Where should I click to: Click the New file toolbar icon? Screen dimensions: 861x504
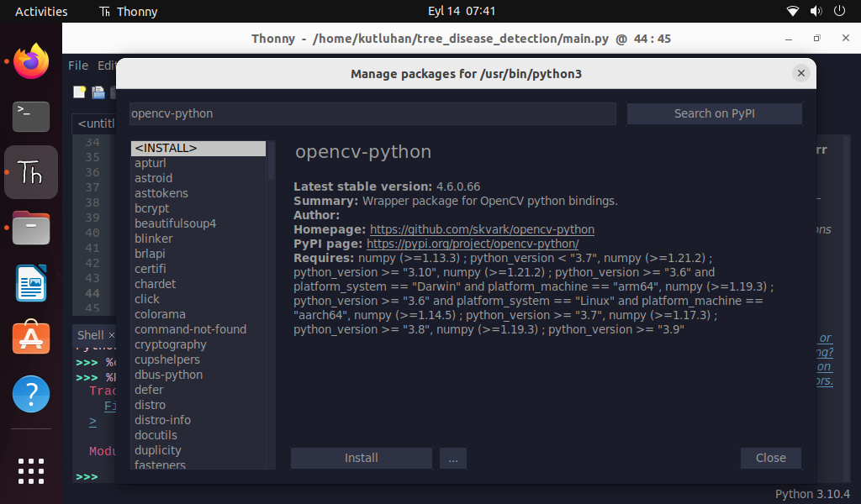(x=79, y=92)
